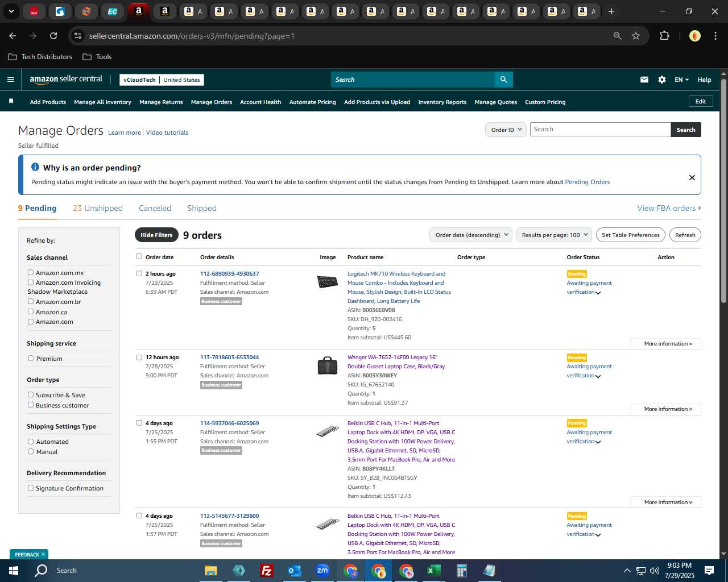
Task: Dismiss the pending order info banner
Action: pyautogui.click(x=692, y=177)
